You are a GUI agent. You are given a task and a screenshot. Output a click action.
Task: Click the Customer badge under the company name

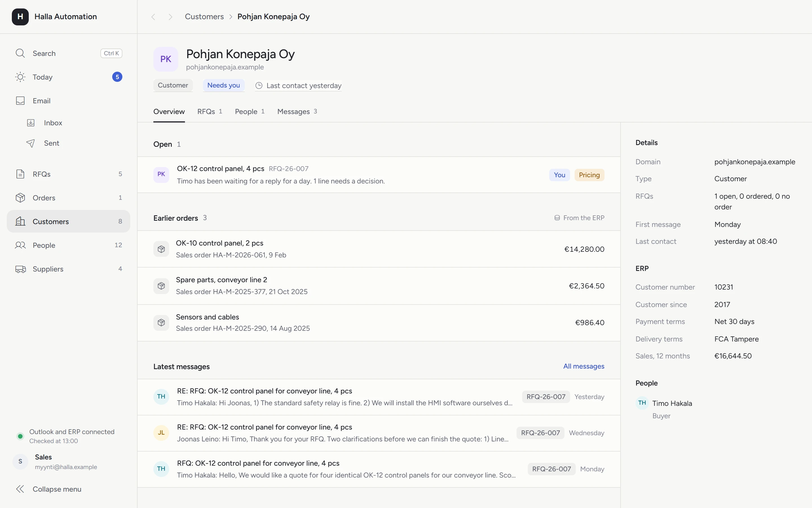point(173,85)
